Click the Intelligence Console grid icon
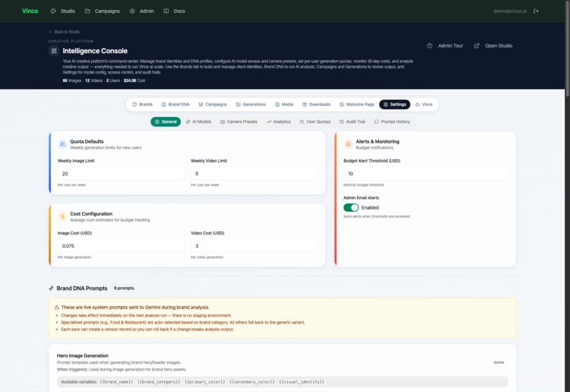Screen dimensions: 570x392 (54, 51)
